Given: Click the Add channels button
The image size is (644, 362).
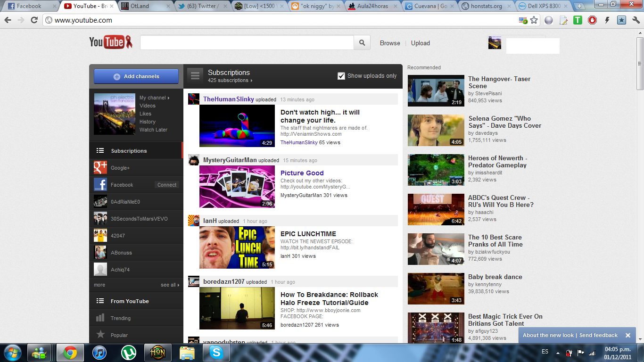Looking at the screenshot, I should click(x=136, y=76).
